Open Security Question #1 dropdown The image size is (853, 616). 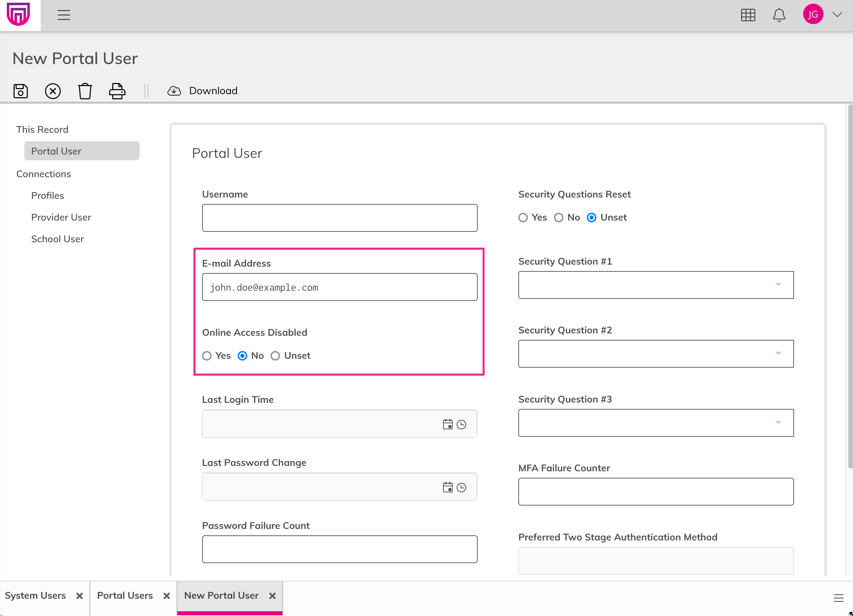[656, 285]
